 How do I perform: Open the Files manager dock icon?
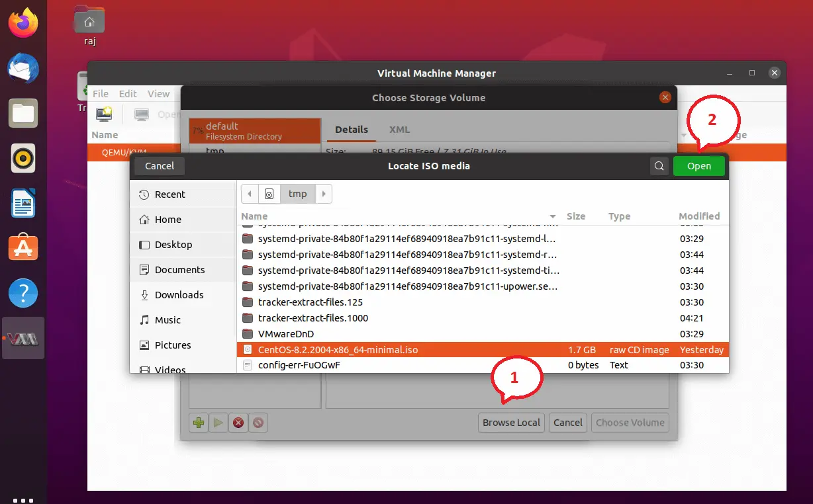click(23, 114)
